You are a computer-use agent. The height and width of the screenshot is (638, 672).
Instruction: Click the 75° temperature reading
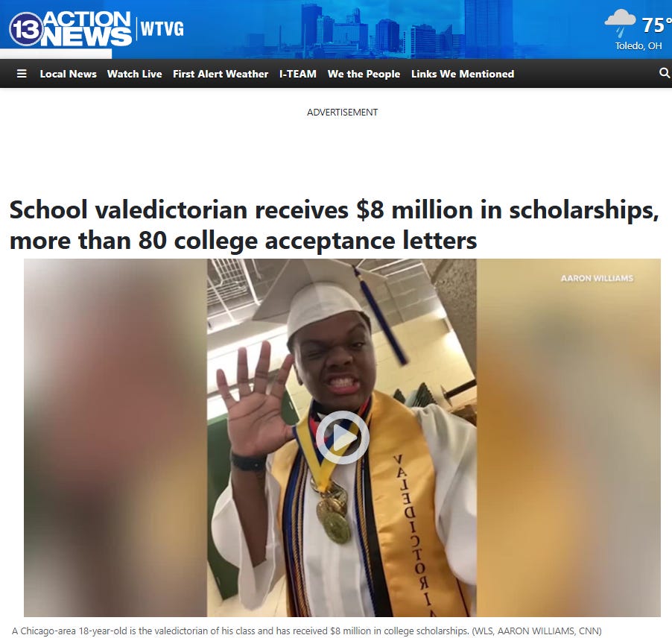pyautogui.click(x=656, y=25)
